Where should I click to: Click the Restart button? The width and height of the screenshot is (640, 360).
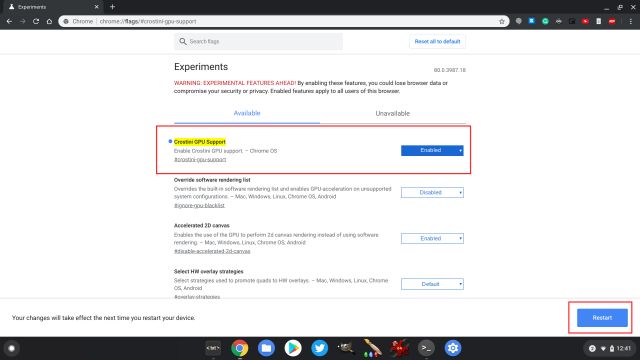click(602, 318)
